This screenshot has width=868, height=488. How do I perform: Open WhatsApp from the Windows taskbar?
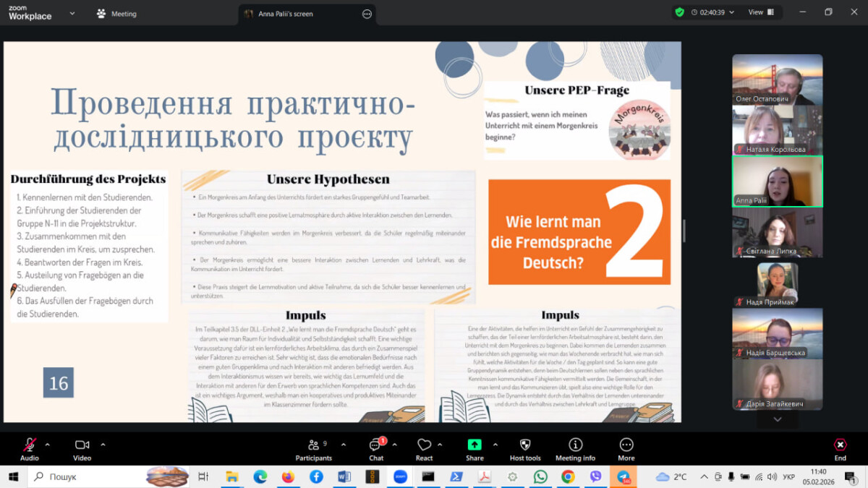(x=540, y=477)
